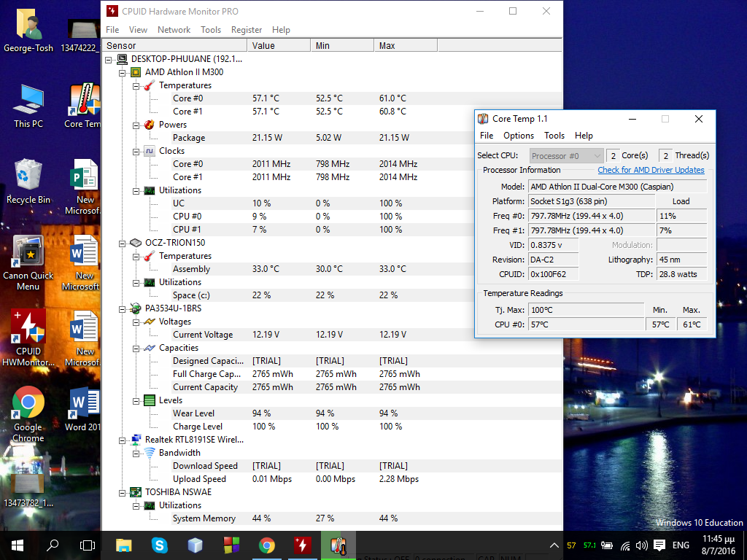Screen dimensions: 747x560
Task: Open the Word 2016 desktop shortcut
Action: coord(83,410)
